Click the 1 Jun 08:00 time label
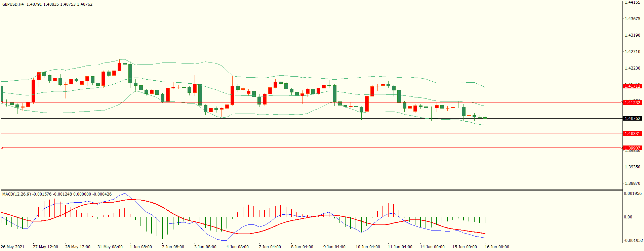Image resolution: width=644 pixels, height=251 pixels. [141, 247]
